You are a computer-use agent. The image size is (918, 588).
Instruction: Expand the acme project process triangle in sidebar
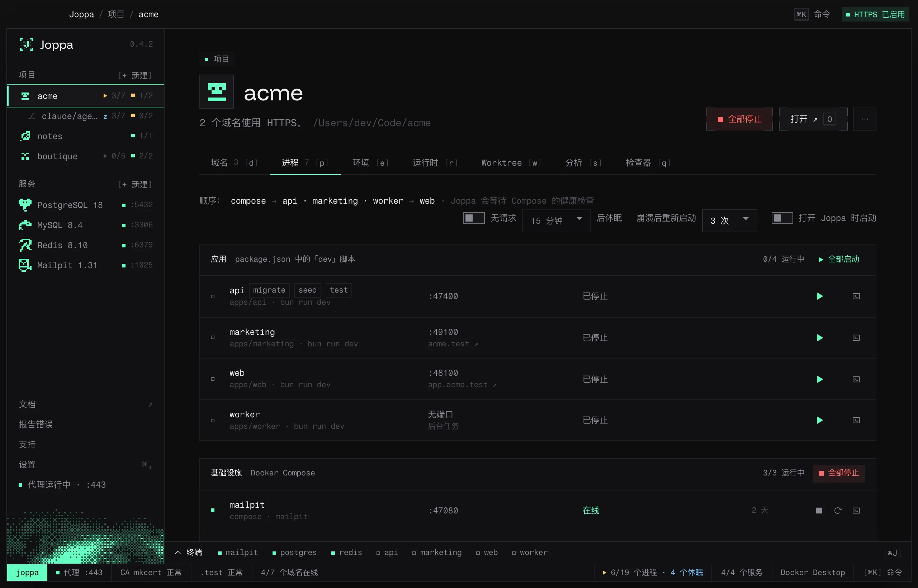pyautogui.click(x=105, y=95)
